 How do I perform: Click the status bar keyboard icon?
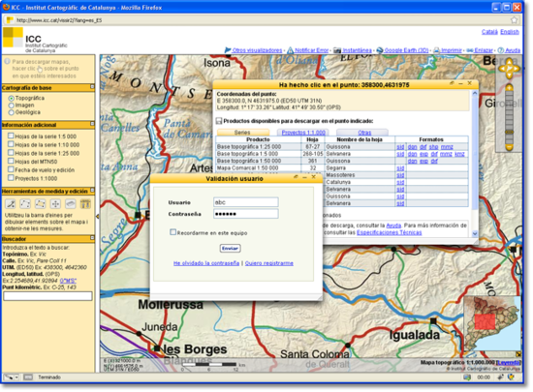(28, 377)
